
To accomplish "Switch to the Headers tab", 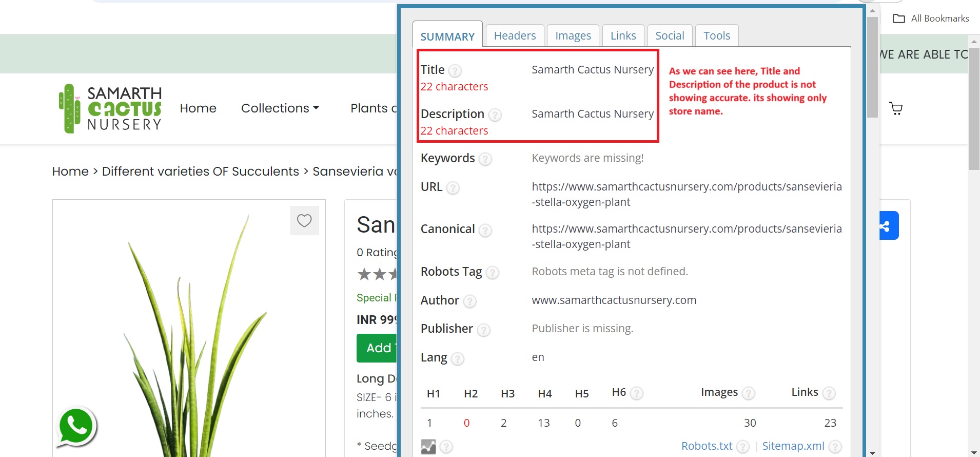I will pos(515,35).
